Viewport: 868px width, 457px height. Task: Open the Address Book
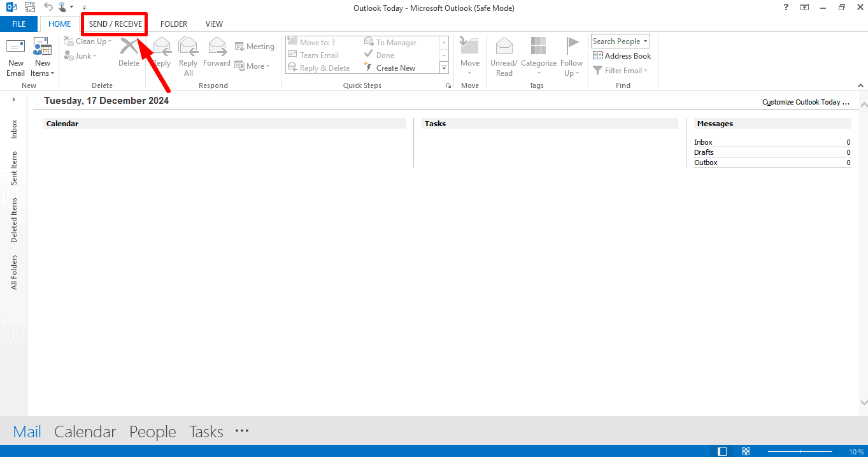click(622, 56)
